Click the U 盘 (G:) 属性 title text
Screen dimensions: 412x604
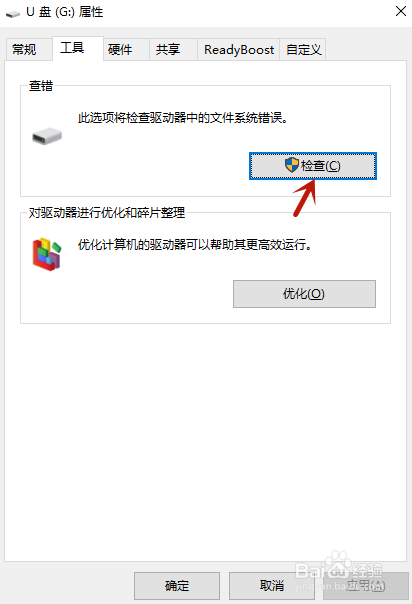pos(65,12)
